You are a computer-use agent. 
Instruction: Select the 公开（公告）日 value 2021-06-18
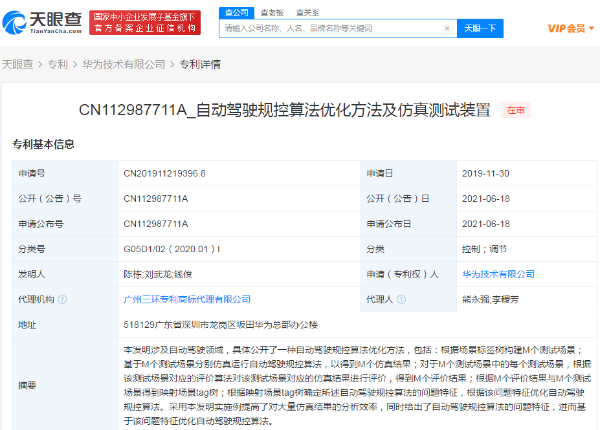486,199
